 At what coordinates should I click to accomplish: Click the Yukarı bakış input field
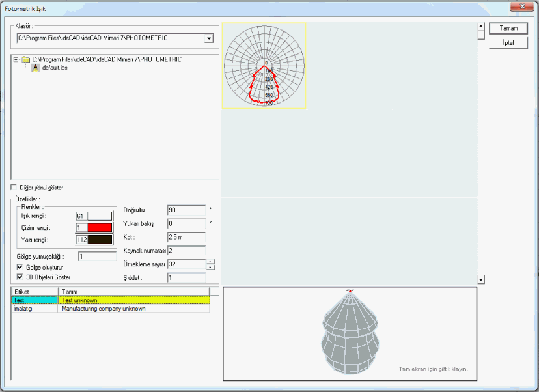186,223
